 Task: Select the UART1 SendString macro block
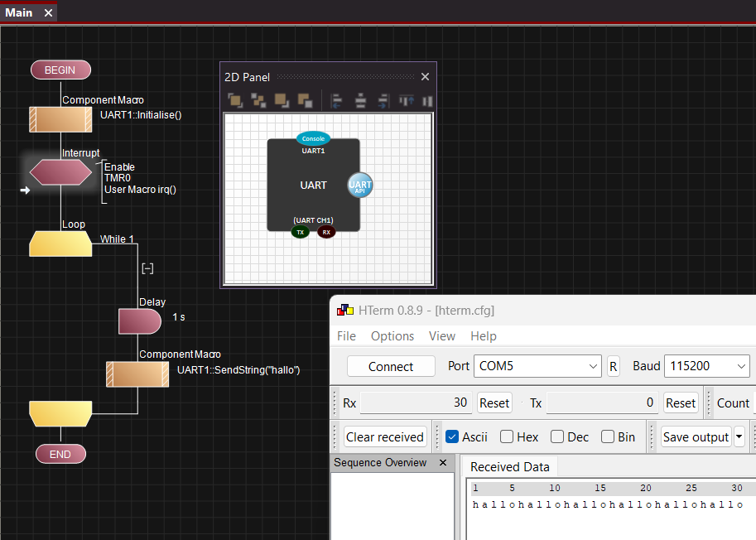coord(137,374)
